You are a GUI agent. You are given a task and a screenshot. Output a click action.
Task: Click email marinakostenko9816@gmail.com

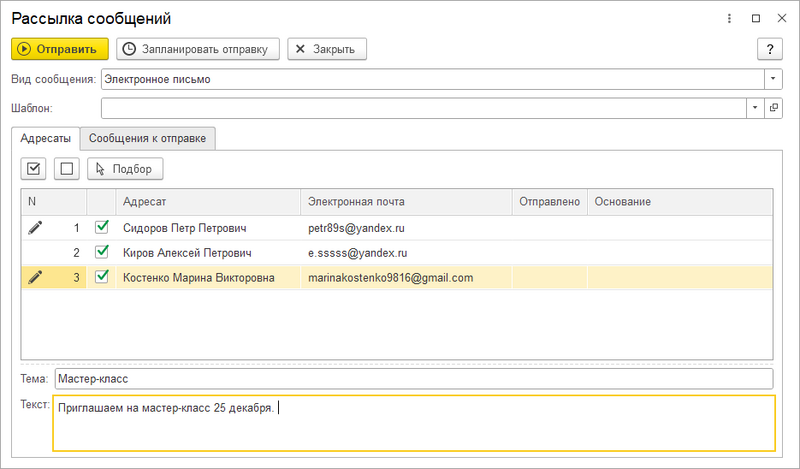tap(390, 278)
